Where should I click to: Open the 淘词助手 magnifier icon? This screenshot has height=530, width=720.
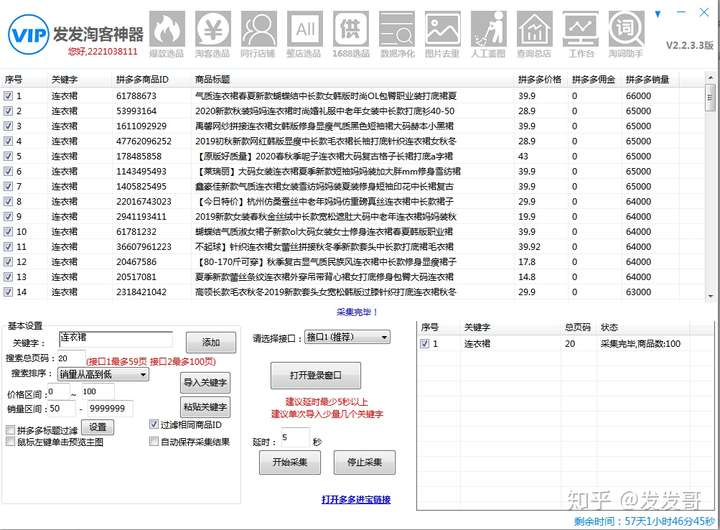click(626, 29)
